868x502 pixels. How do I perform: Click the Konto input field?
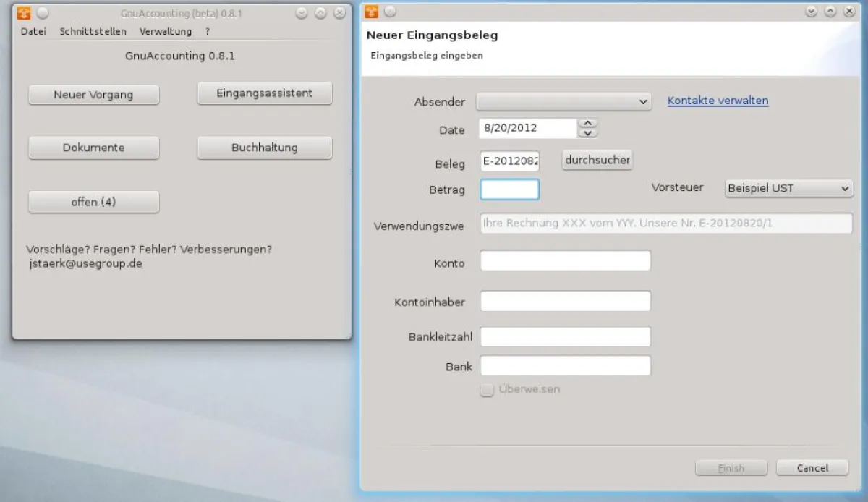[x=566, y=261]
